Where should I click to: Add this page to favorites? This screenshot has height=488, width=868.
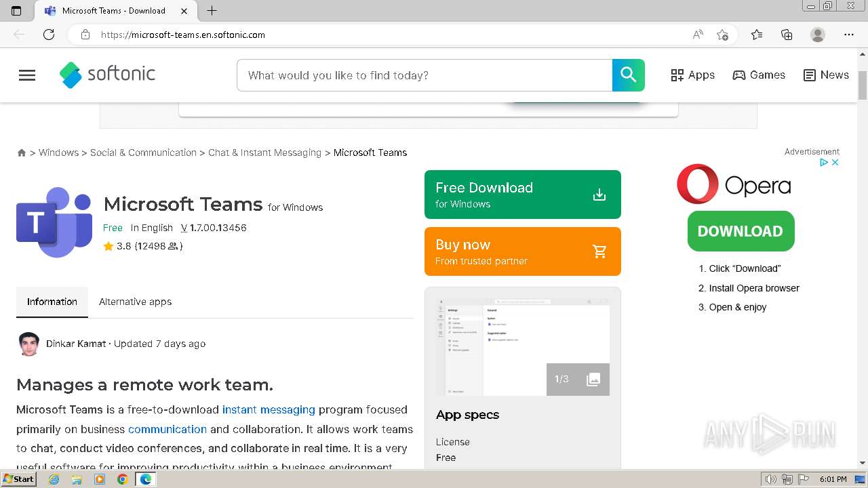[722, 35]
